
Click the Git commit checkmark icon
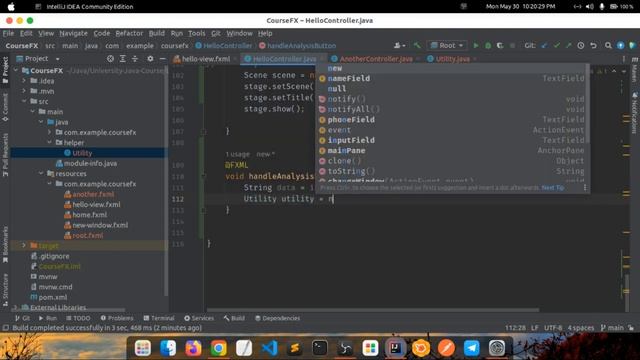pos(556,46)
